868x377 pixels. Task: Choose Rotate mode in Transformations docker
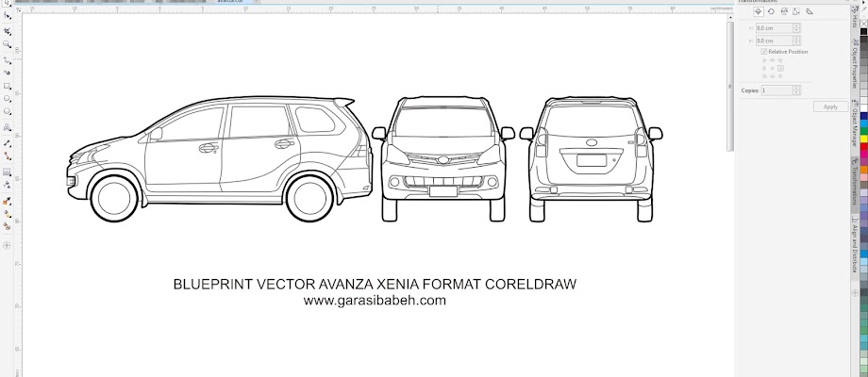click(771, 11)
